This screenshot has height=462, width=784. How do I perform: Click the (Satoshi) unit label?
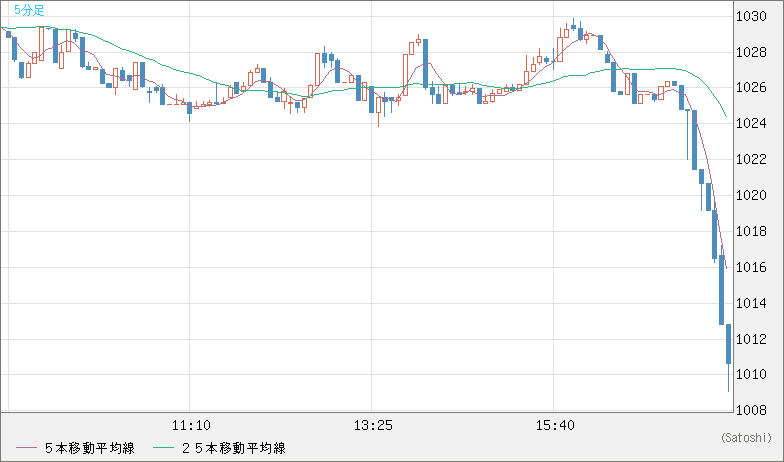click(746, 438)
